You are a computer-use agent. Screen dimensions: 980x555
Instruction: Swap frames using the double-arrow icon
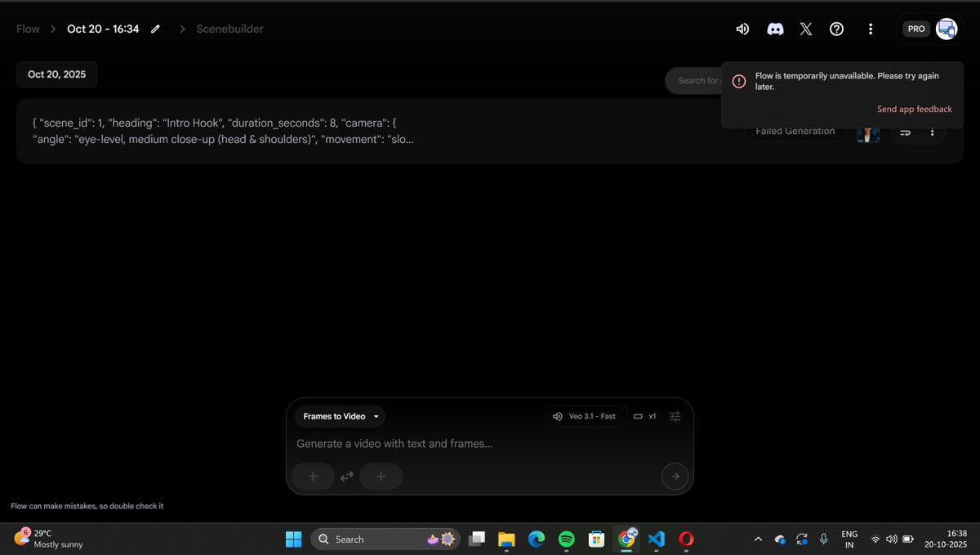click(346, 476)
